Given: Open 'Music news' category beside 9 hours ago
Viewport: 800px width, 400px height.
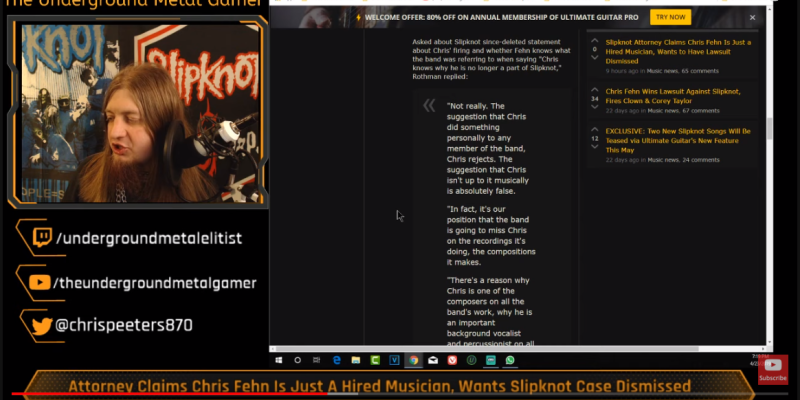Looking at the screenshot, I should click(x=662, y=71).
